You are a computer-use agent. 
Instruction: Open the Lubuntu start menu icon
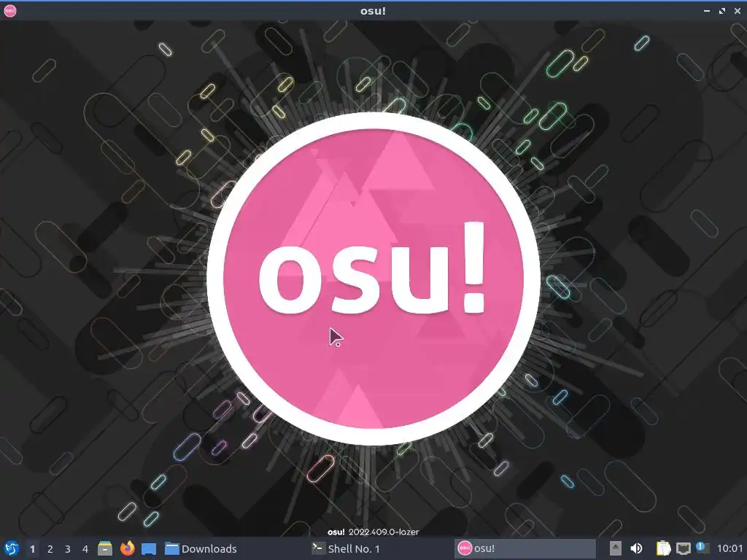[x=12, y=548]
